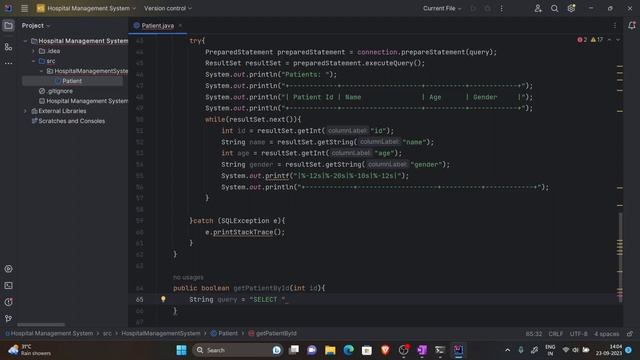Image resolution: width=640 pixels, height=360 pixels.
Task: Open more actions vertical dots menu
Action: [502, 8]
